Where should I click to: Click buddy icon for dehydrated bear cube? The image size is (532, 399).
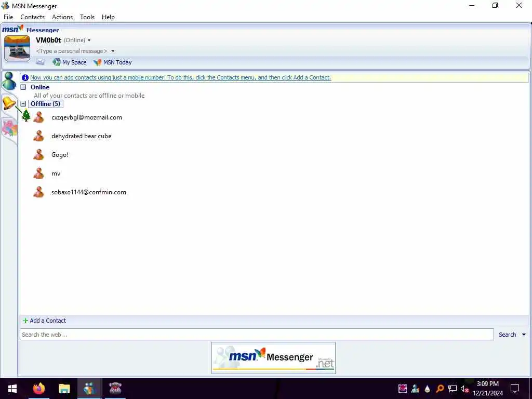click(x=38, y=136)
